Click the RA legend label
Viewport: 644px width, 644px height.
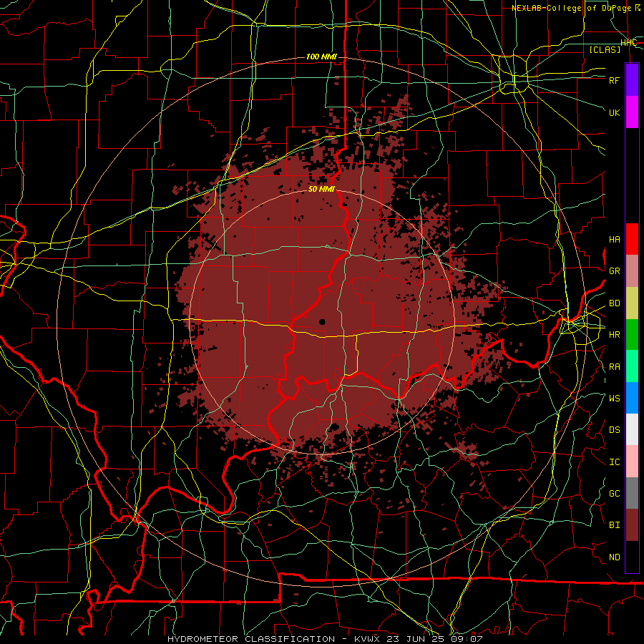(x=614, y=367)
